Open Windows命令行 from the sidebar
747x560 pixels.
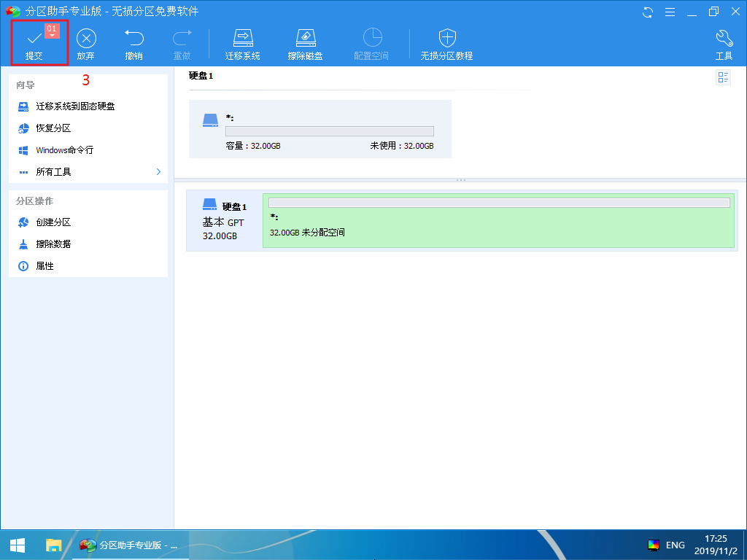coord(64,150)
